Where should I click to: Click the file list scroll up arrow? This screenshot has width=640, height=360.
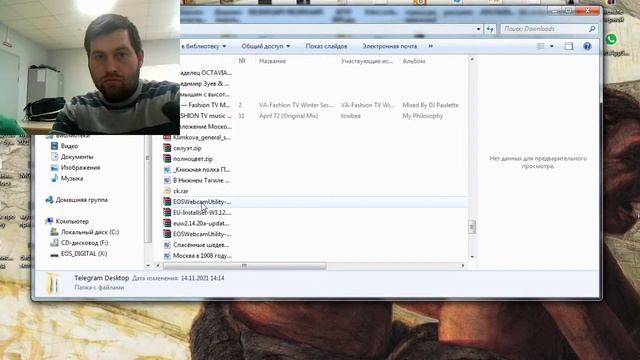pos(472,60)
